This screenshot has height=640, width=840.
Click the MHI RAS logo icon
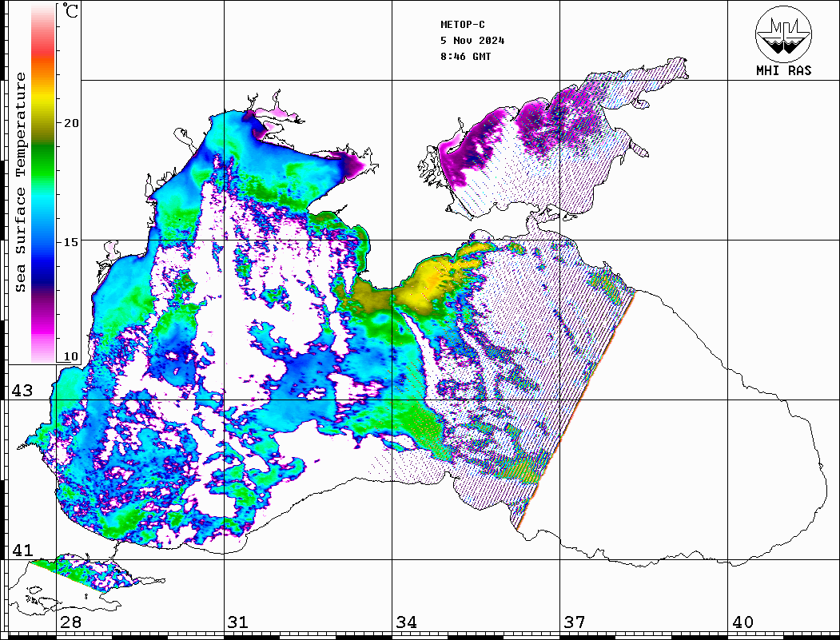783,34
